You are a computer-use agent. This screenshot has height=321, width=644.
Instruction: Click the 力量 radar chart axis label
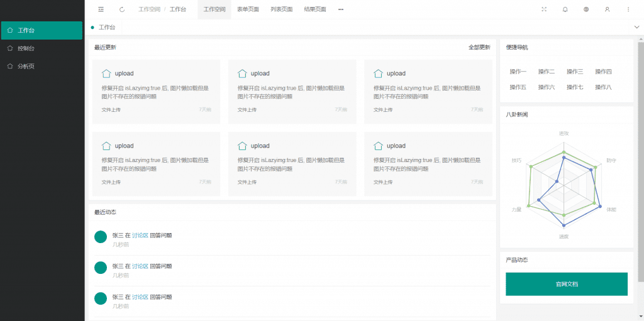coord(516,209)
